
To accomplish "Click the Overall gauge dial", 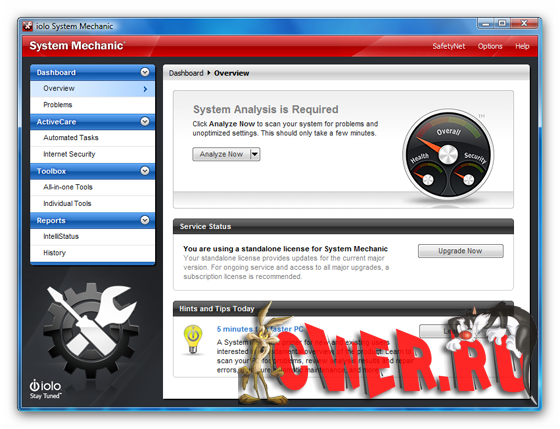I will pos(448,154).
